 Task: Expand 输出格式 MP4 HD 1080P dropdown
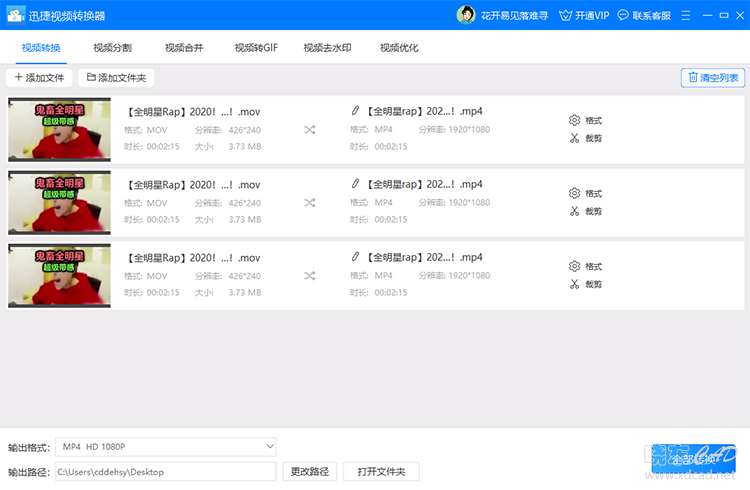coord(165,447)
